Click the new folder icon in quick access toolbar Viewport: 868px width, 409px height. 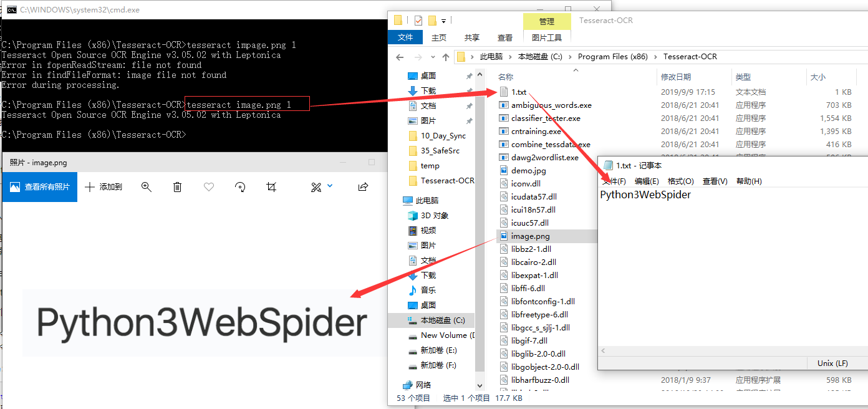tap(432, 20)
